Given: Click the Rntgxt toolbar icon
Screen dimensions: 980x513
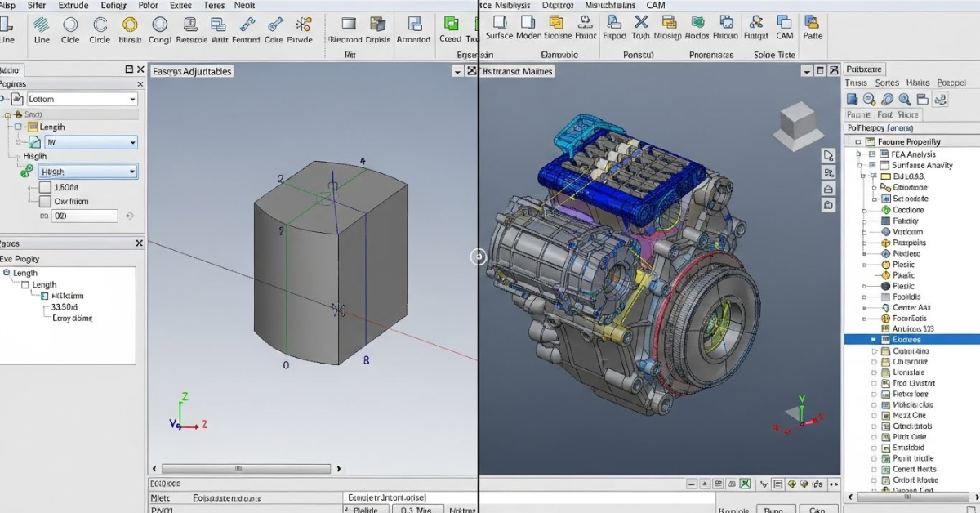Looking at the screenshot, I should point(757,23).
